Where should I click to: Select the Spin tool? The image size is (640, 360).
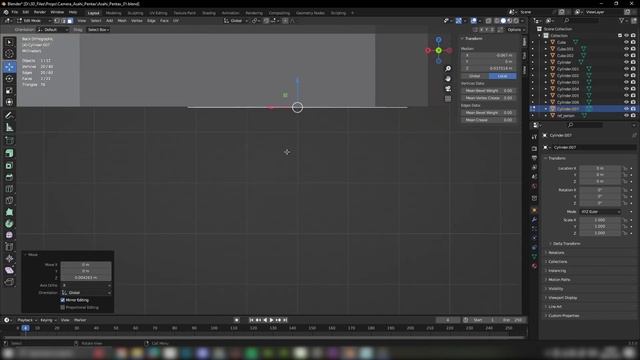[9, 224]
